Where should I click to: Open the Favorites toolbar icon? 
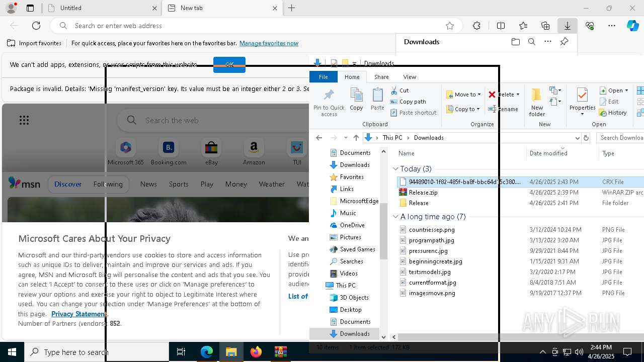(x=523, y=26)
